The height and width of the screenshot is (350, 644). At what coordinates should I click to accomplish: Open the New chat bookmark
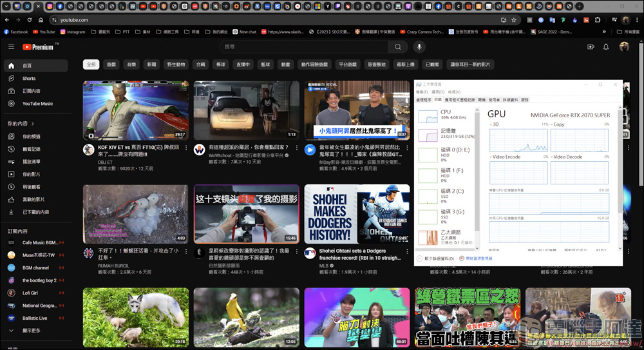coord(244,32)
